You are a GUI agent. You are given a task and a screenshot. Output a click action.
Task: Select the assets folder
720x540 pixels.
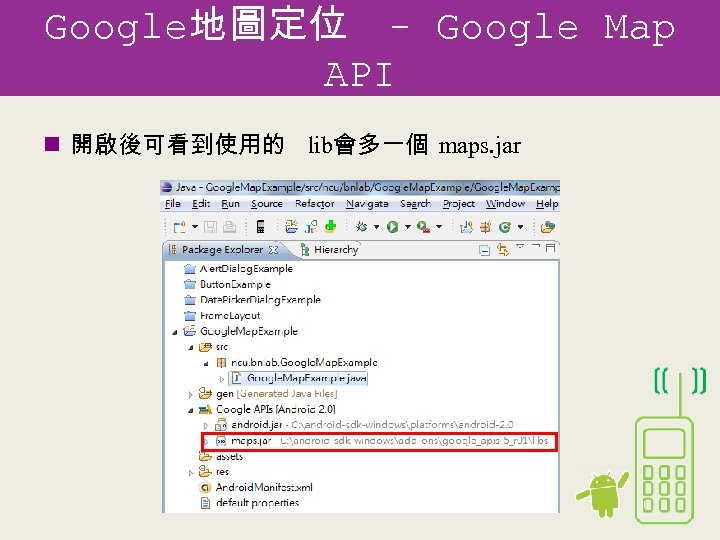(220, 456)
